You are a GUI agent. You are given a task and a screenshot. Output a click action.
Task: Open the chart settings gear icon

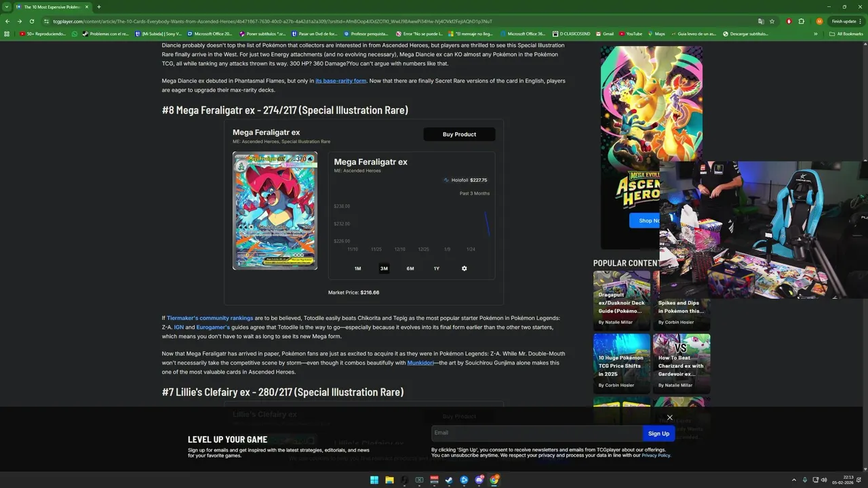(464, 268)
